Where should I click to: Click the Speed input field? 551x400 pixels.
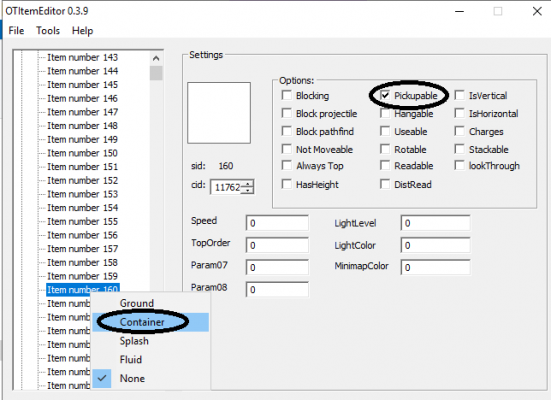277,223
